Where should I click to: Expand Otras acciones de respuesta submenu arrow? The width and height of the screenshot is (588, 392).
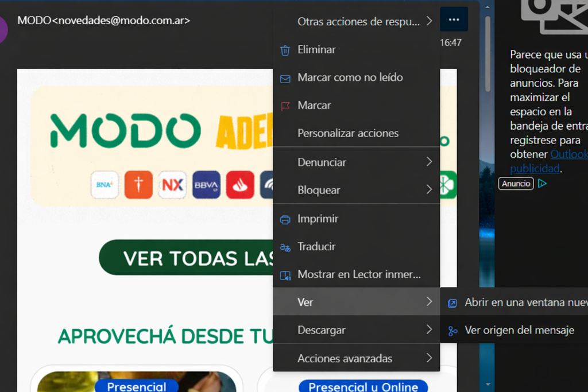click(x=429, y=21)
